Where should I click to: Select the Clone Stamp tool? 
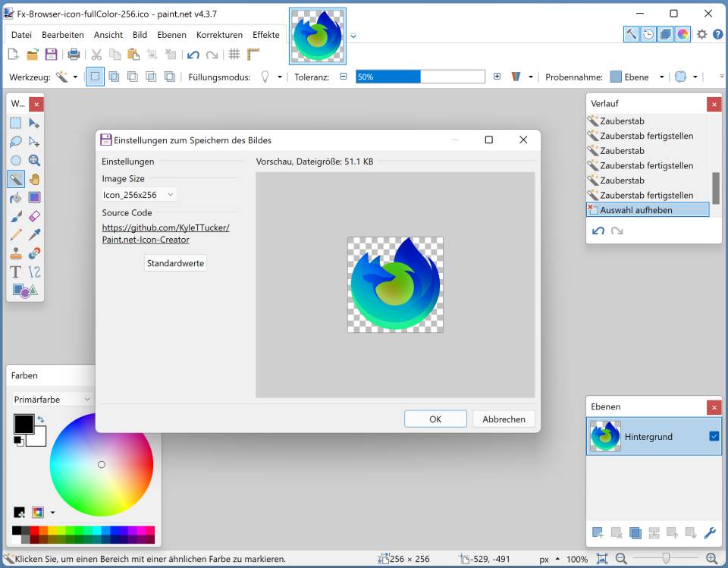[17, 253]
